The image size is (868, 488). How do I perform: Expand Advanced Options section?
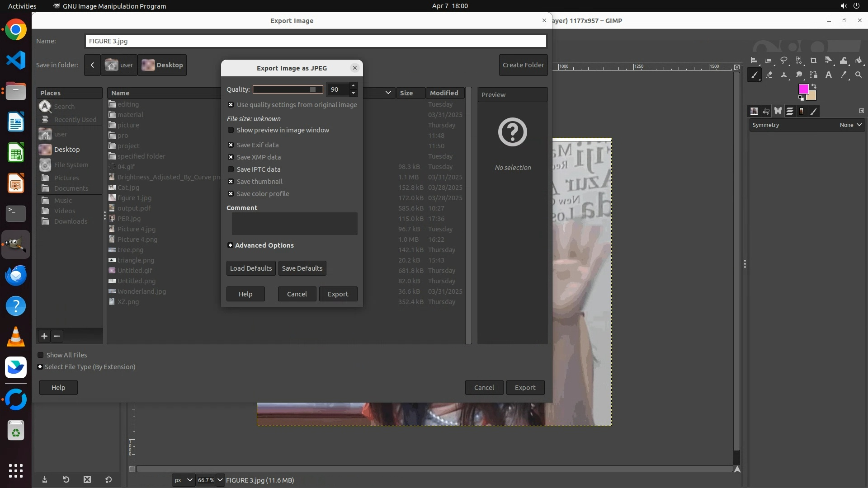pos(230,245)
